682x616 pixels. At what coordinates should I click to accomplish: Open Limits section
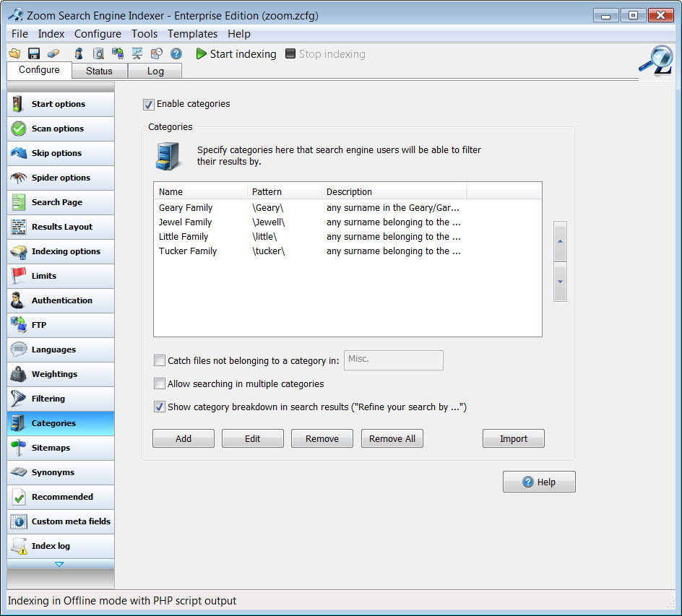click(61, 276)
